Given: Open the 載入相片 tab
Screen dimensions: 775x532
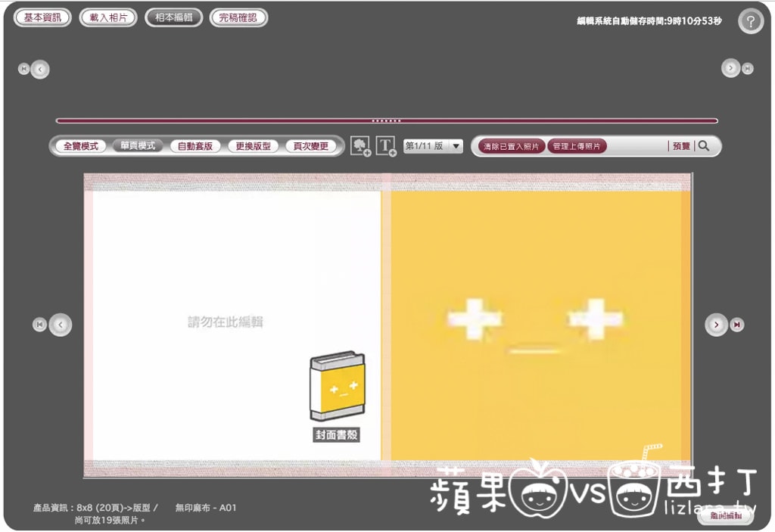Looking at the screenshot, I should click(108, 17).
